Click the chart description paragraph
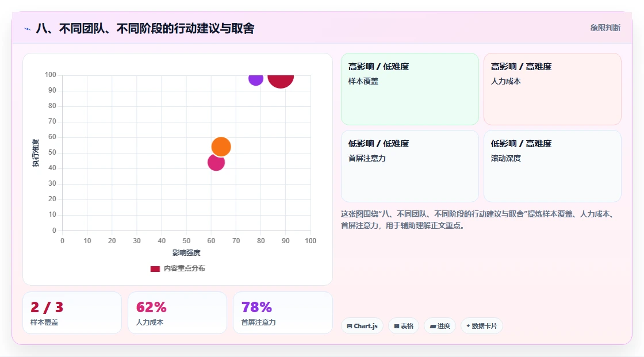This screenshot has height=357, width=644. [x=478, y=220]
